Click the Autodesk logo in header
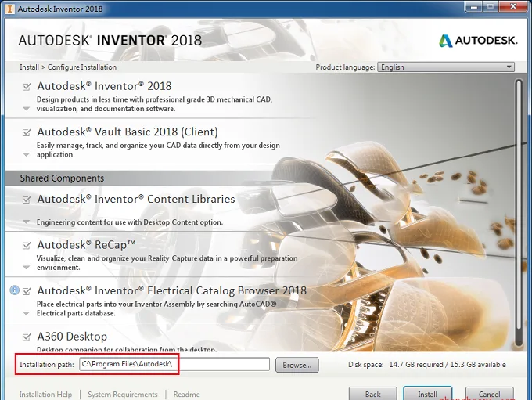532x400 pixels. [x=478, y=41]
